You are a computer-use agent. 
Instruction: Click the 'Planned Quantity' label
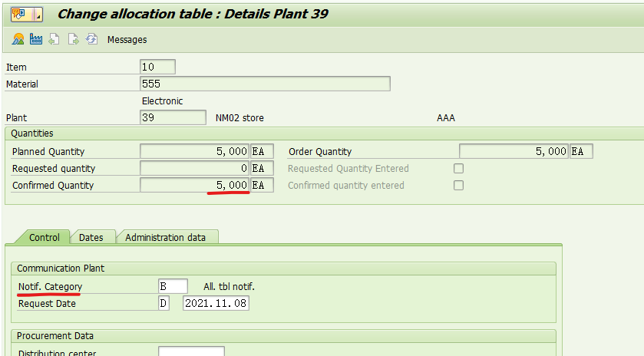click(48, 151)
